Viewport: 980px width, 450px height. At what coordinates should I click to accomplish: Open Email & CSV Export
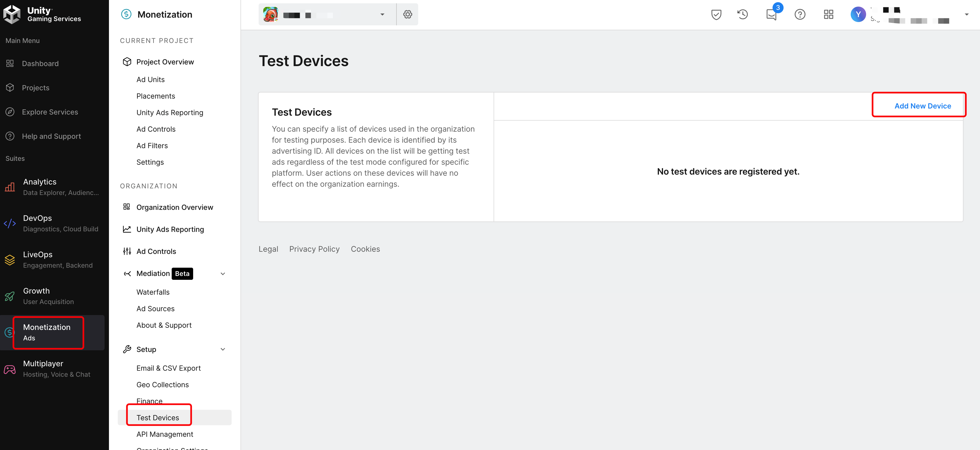point(169,368)
